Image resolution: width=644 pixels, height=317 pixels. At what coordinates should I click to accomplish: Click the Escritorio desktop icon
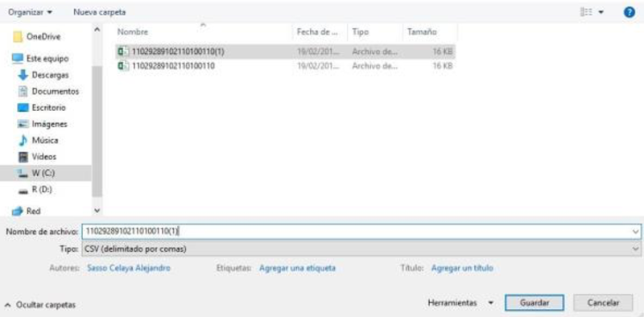(23, 108)
